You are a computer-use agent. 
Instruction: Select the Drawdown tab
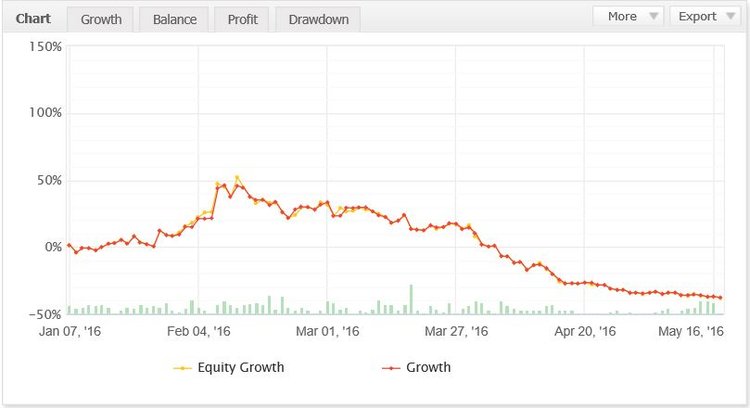[317, 19]
